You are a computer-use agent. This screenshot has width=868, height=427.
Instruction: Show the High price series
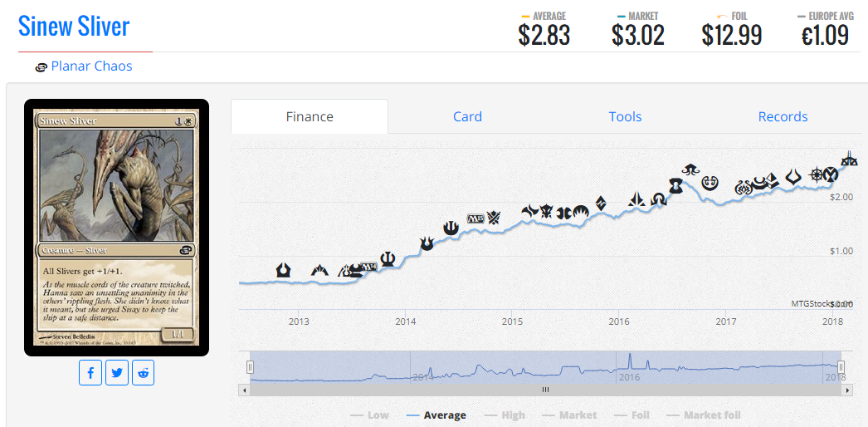(x=505, y=415)
